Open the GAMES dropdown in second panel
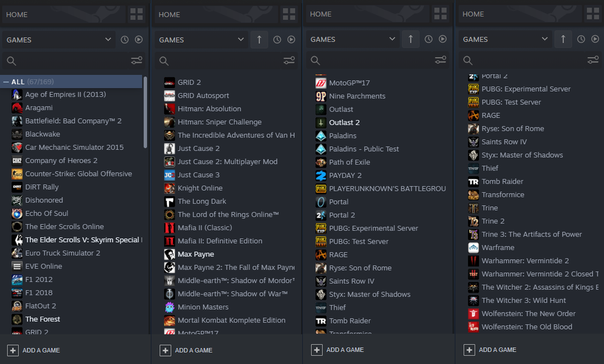 pyautogui.click(x=202, y=40)
